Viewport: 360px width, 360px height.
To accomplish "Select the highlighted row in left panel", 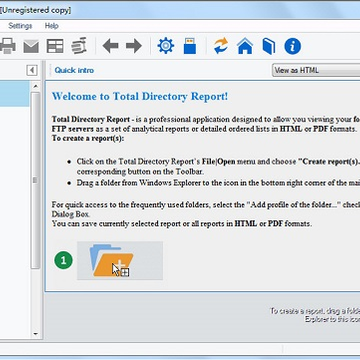I will point(15,94).
